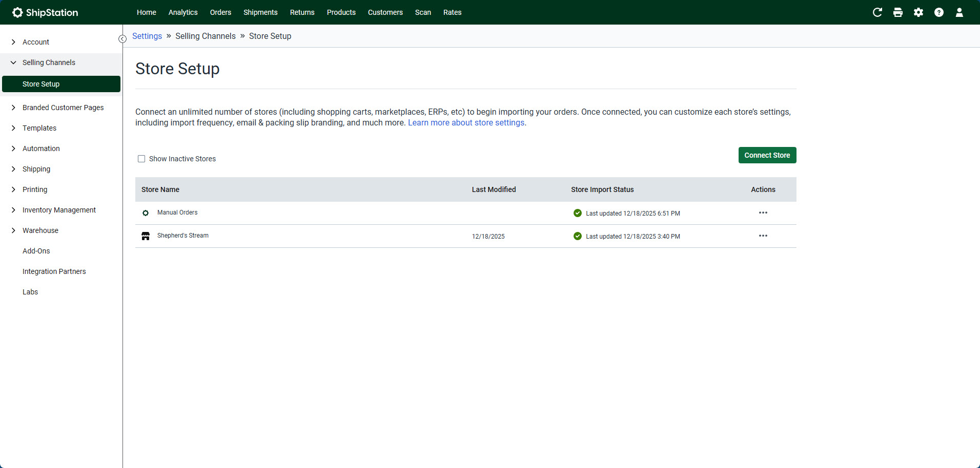
Task: Expand the Shipping settings section
Action: coord(36,169)
